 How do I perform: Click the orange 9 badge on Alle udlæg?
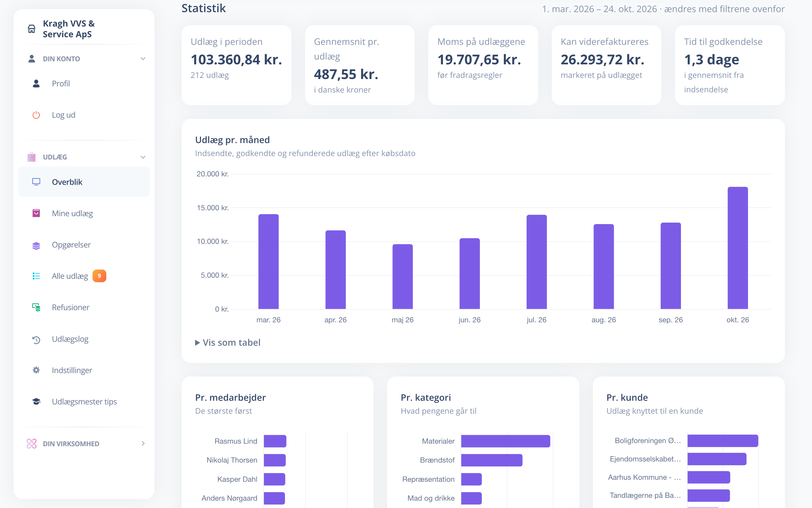[x=99, y=276]
